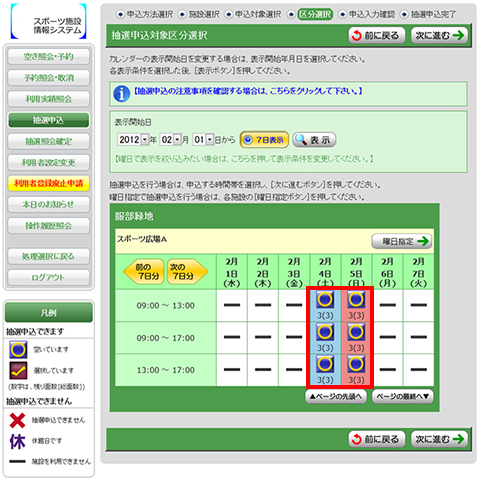Select the Feb 5 09:00–17:00 availability icon
The height and width of the screenshot is (480, 480).
pos(356,332)
